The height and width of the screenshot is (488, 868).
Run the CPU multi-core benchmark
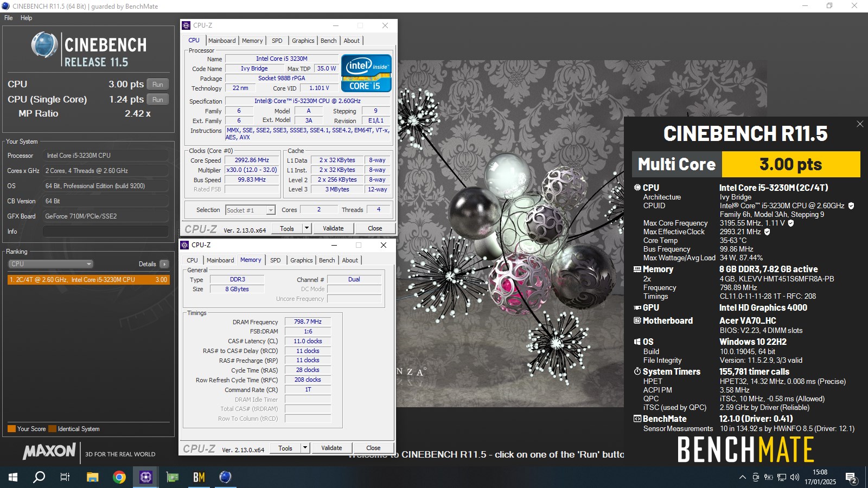pos(158,84)
